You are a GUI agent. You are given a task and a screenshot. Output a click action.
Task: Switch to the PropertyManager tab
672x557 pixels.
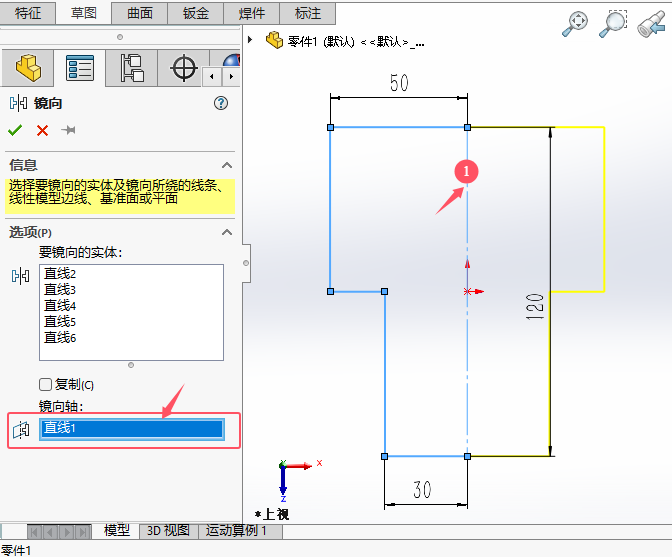point(80,68)
